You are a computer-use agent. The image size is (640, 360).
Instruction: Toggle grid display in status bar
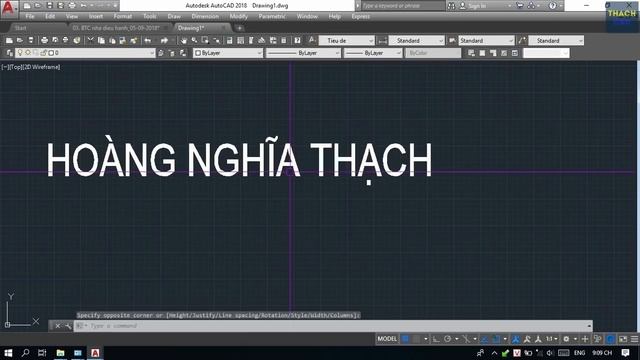405,339
